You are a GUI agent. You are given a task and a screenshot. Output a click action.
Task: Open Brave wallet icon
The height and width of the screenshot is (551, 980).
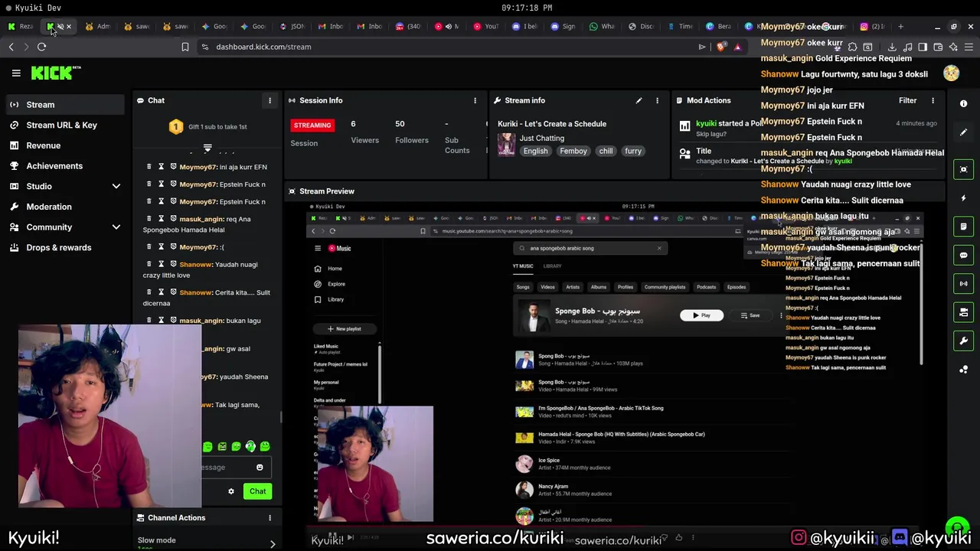click(x=938, y=47)
